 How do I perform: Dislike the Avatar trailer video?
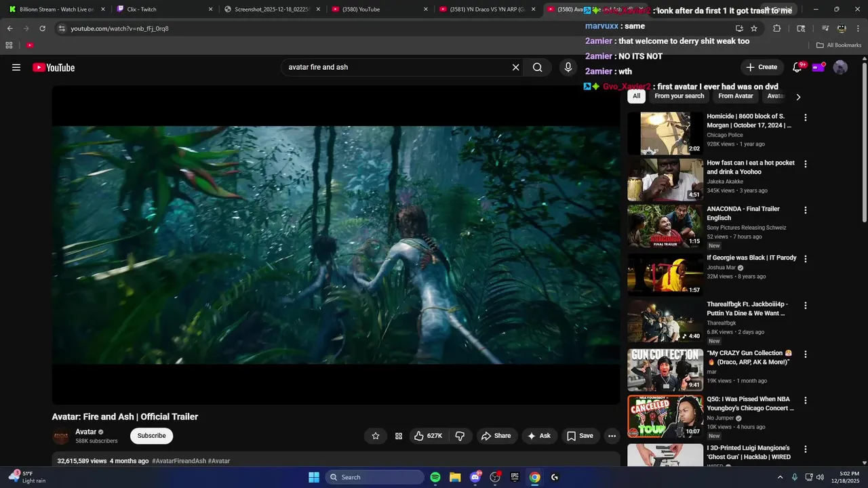pos(460,436)
